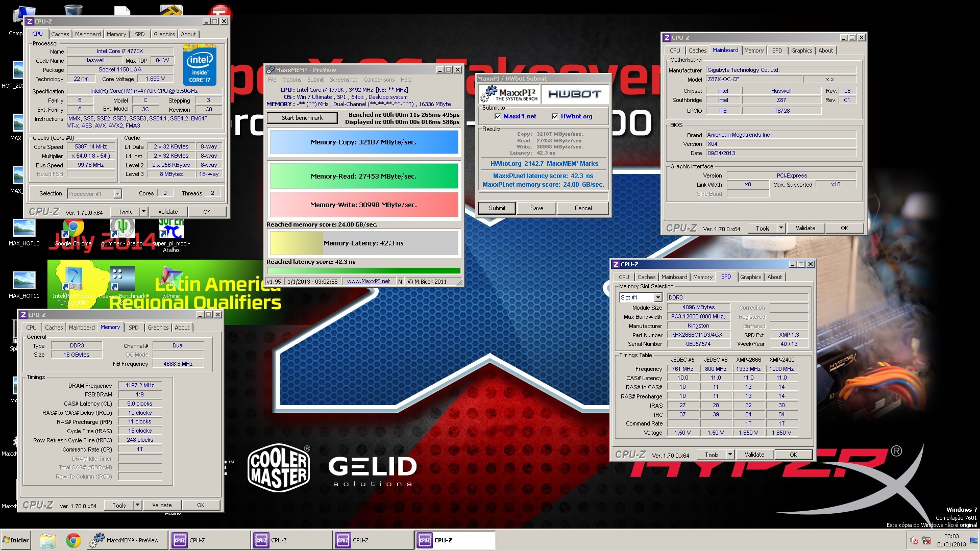Switch to MaxxMEM² Preview taskbar button
Image resolution: width=980 pixels, height=551 pixels.
tap(128, 540)
